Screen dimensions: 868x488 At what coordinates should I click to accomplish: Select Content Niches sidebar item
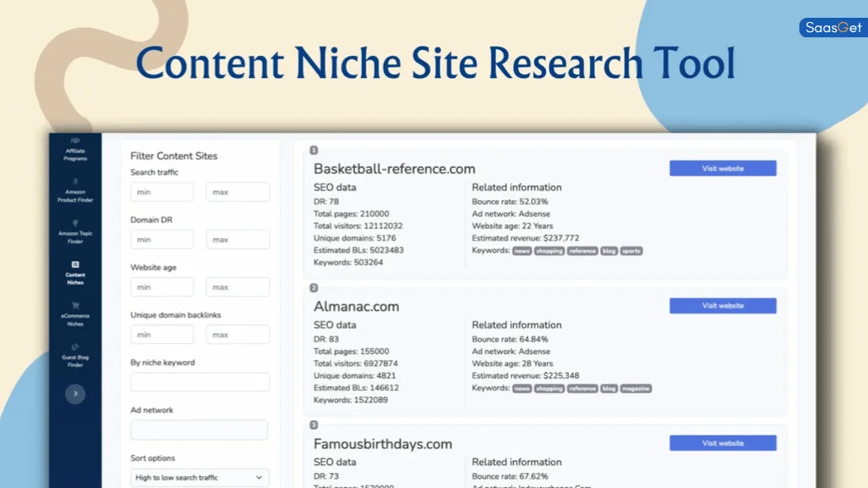pos(75,274)
